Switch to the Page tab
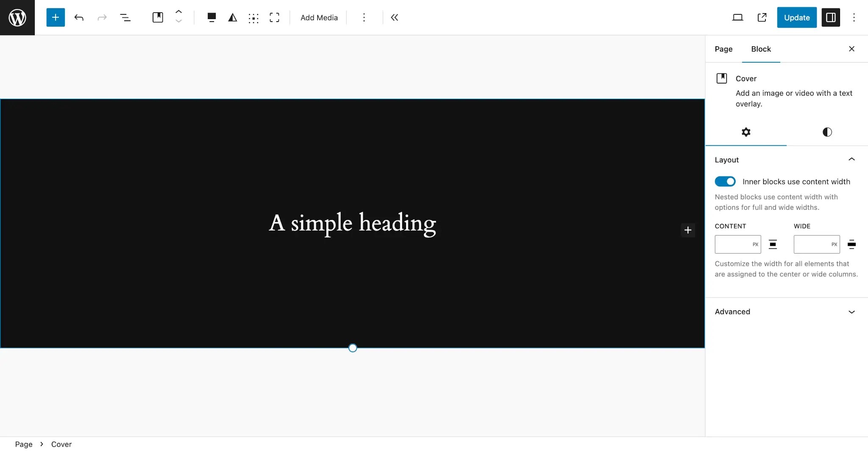868x451 pixels. (x=723, y=49)
